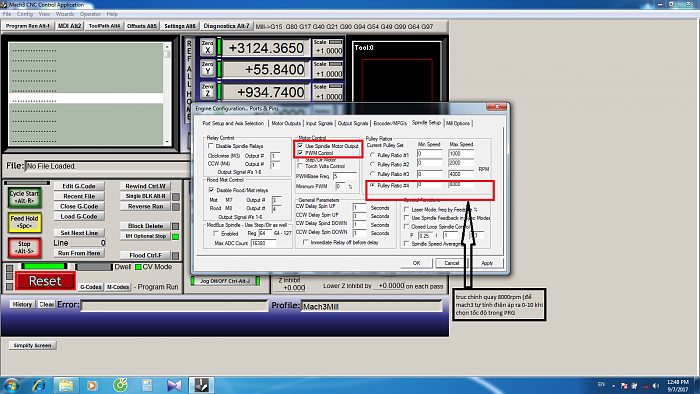Open Internet Explorer from the taskbar
This screenshot has height=394, width=700.
39,385
